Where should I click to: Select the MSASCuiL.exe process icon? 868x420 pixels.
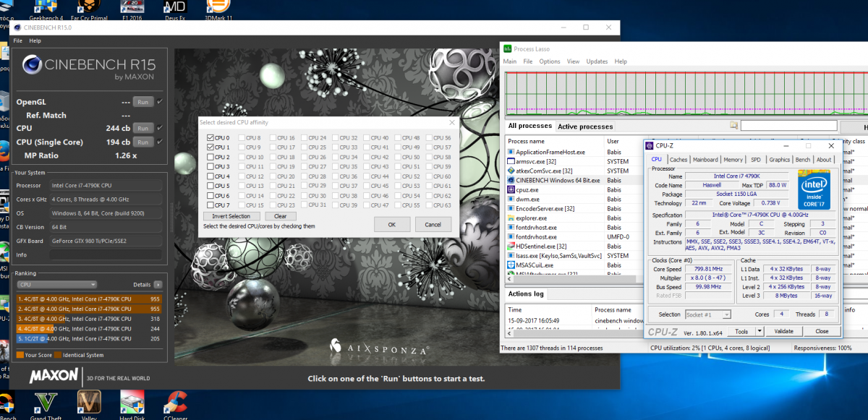(x=511, y=265)
